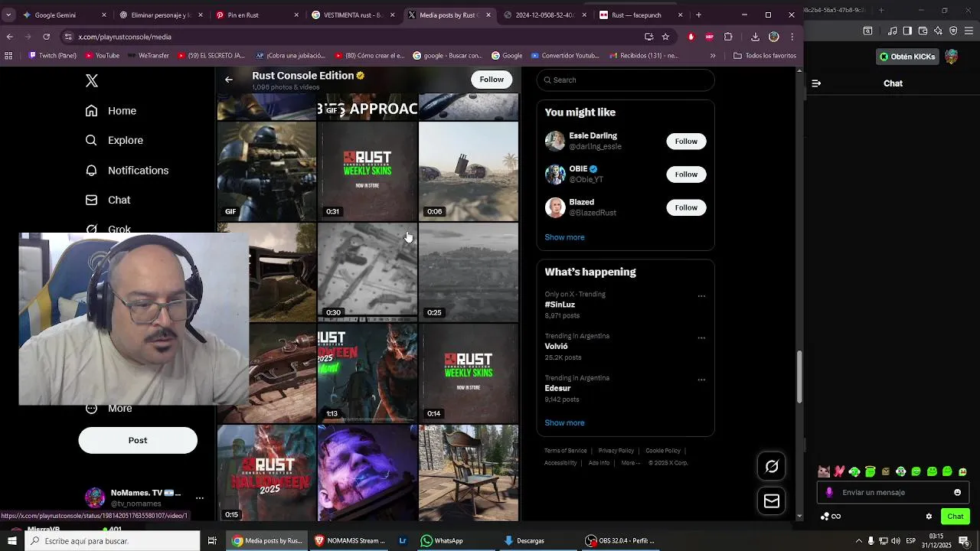The image size is (980, 551).
Task: Open OBS 32.0.4 from the taskbar
Action: (621, 541)
